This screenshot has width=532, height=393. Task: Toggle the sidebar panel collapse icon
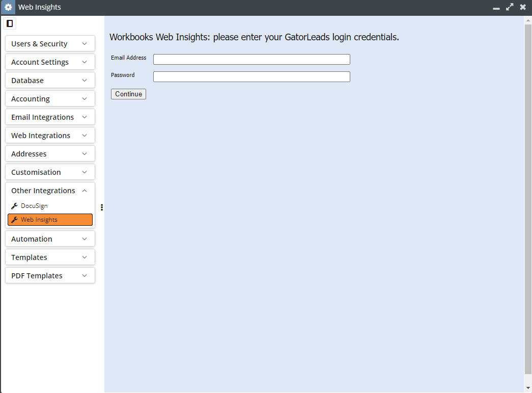pyautogui.click(x=10, y=23)
